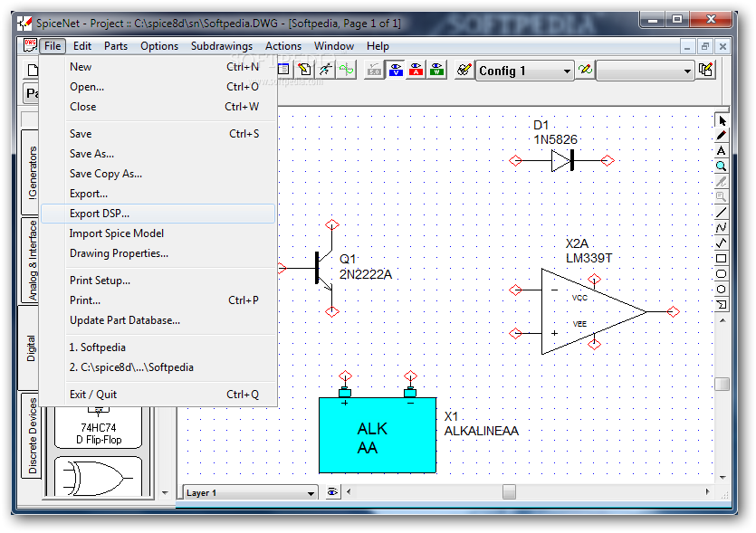Choose Save As... menu entry
The width and height of the screenshot is (756, 533).
tap(158, 154)
